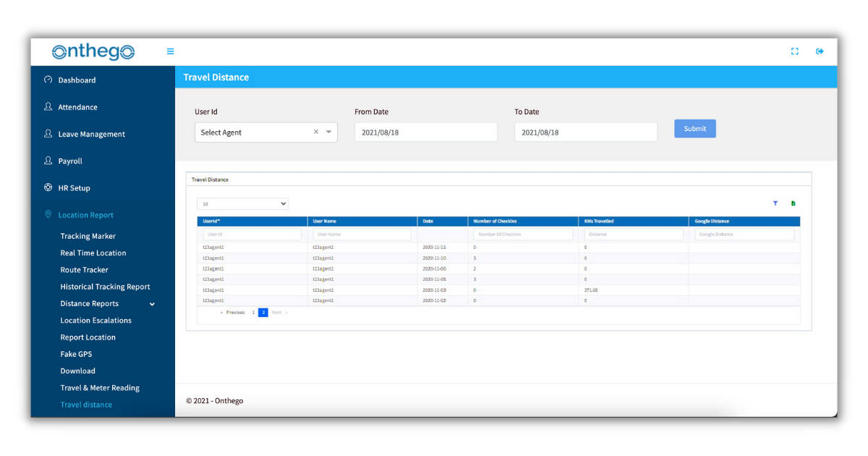The width and height of the screenshot is (868, 456).
Task: Select the Location Report pin icon
Action: tap(48, 215)
